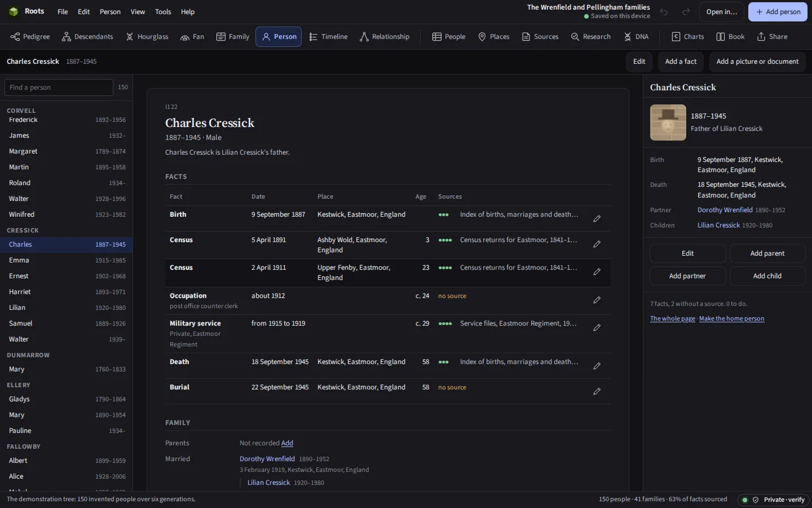Edit the Death fact pencil icon
812x508 pixels.
tap(597, 366)
